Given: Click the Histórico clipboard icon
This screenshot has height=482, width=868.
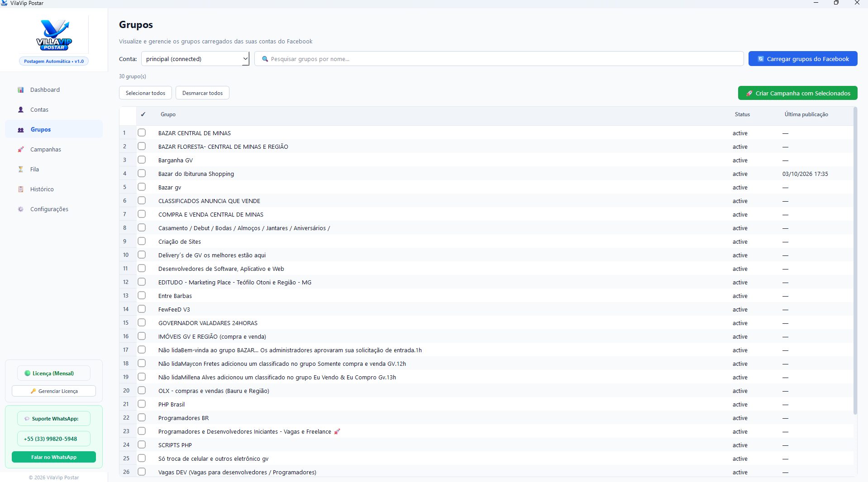Looking at the screenshot, I should pos(21,189).
